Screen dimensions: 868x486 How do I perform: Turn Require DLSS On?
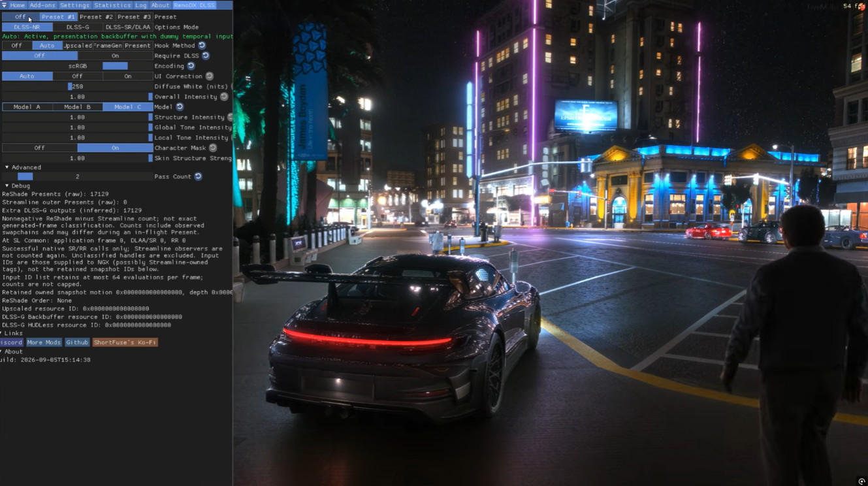(x=116, y=56)
